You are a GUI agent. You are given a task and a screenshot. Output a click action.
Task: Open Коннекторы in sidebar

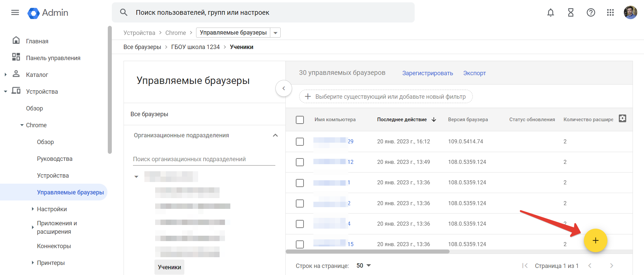click(x=54, y=246)
